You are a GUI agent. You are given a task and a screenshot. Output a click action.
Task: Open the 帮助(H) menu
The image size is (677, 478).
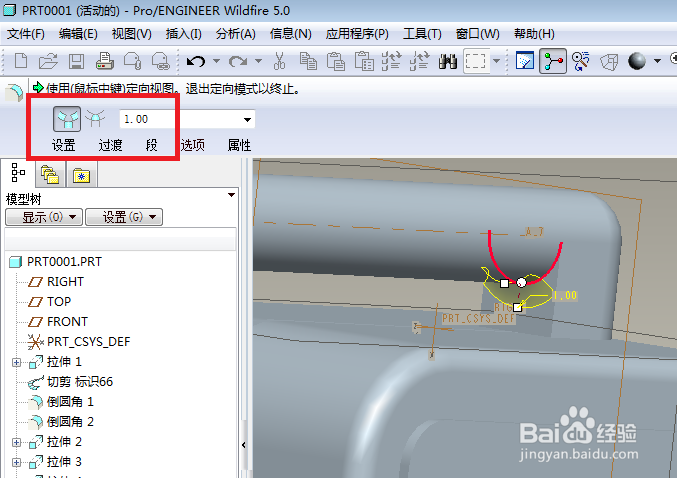click(x=534, y=34)
